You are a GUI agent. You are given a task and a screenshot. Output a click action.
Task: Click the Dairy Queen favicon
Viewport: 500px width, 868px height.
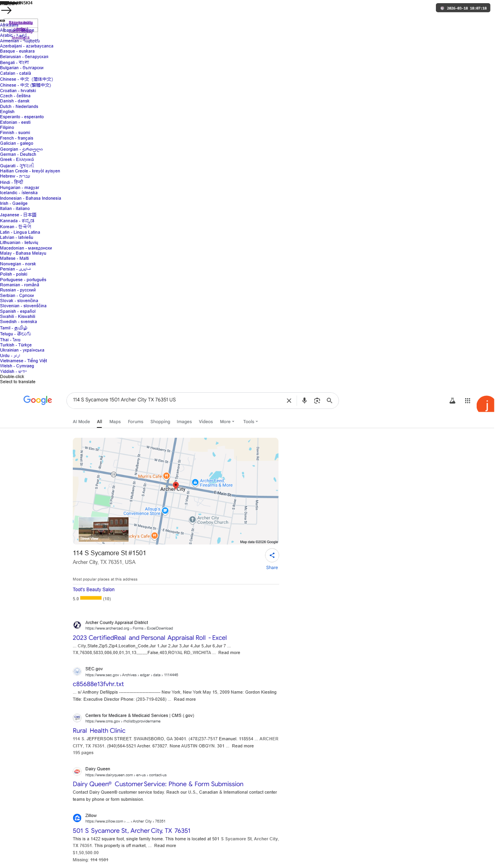pyautogui.click(x=77, y=771)
